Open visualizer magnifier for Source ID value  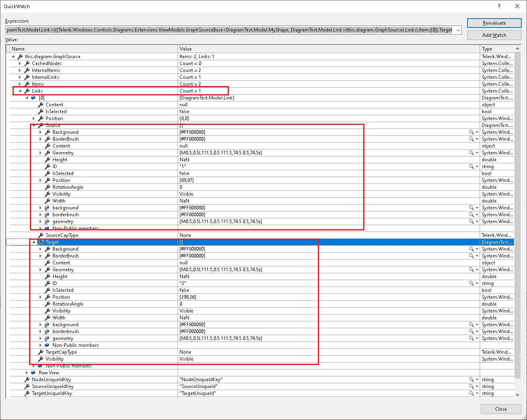[x=471, y=167]
